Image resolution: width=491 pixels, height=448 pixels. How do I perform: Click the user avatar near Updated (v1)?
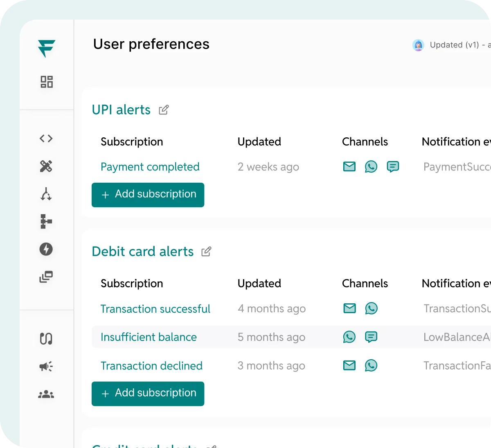418,45
